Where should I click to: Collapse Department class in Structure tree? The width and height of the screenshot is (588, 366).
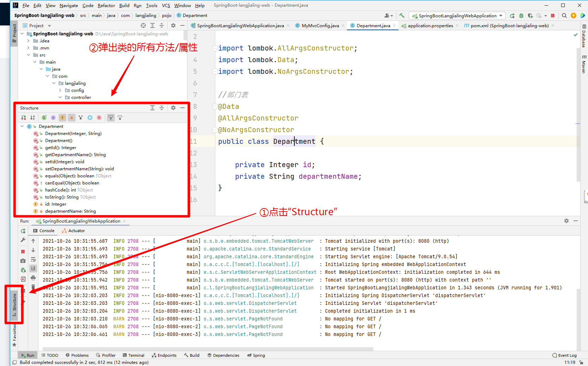coord(22,126)
